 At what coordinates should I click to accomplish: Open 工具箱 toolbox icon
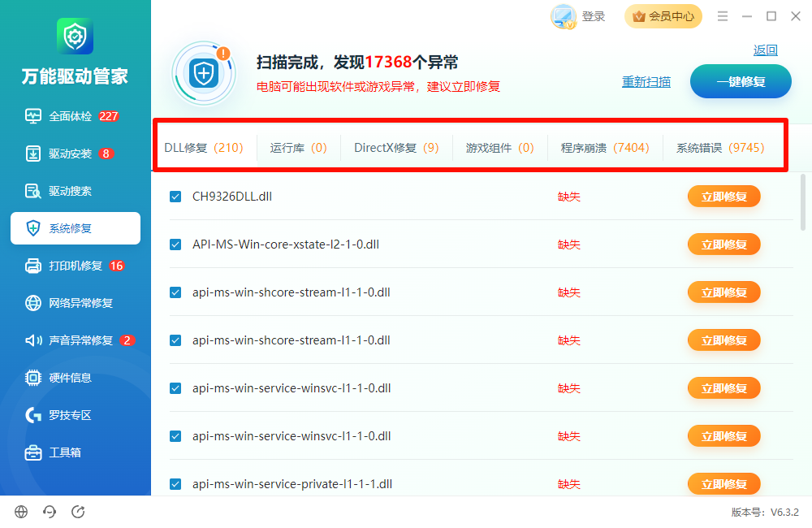pos(33,452)
